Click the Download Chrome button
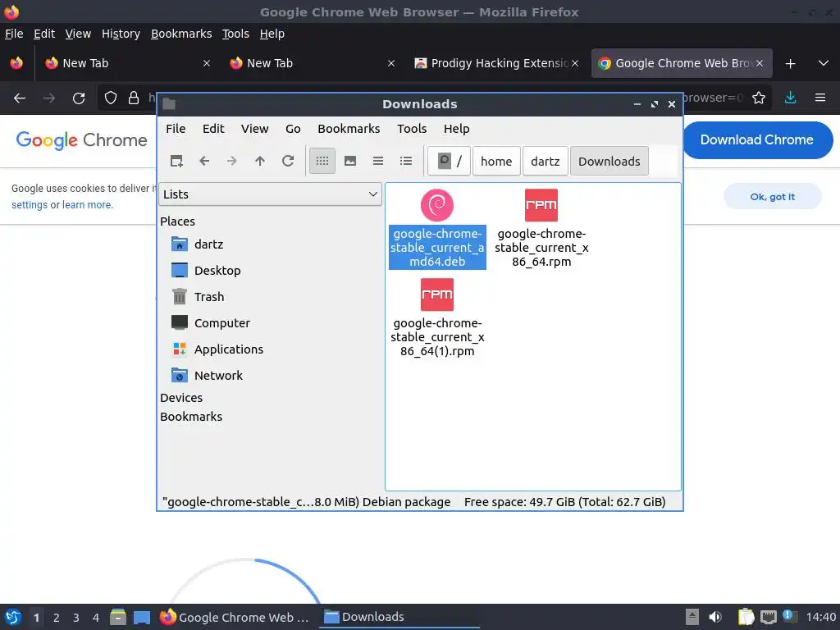Viewport: 840px width, 630px height. (757, 139)
